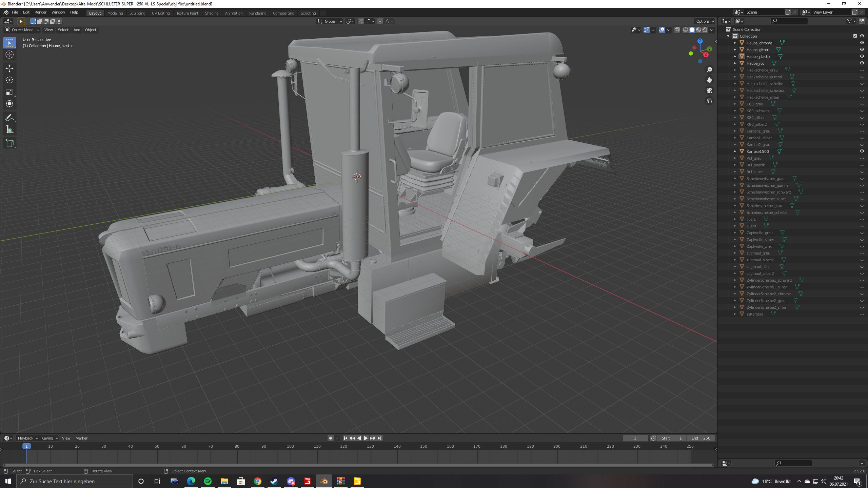Open Global transform orientation dropdown

click(330, 21)
